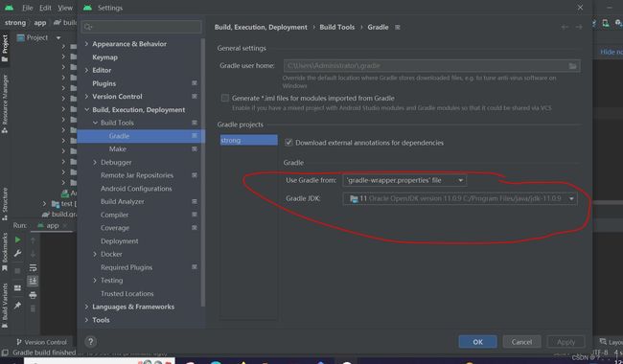Navigate back arrow in Settings header
Image resolution: width=623 pixels, height=364 pixels.
(565, 27)
